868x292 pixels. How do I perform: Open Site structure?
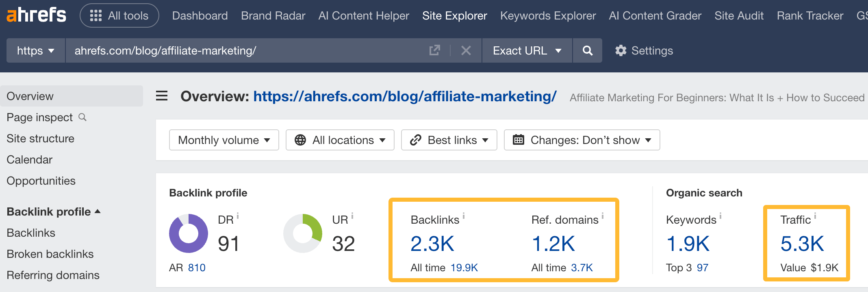(41, 139)
